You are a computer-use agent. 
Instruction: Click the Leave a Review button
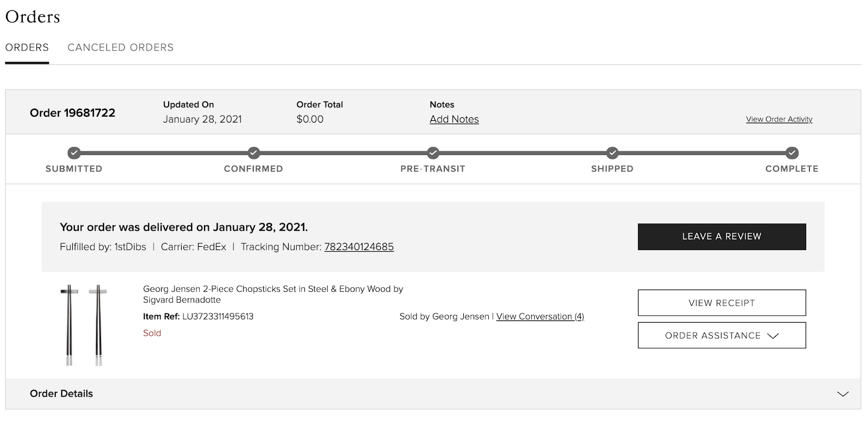pos(722,236)
